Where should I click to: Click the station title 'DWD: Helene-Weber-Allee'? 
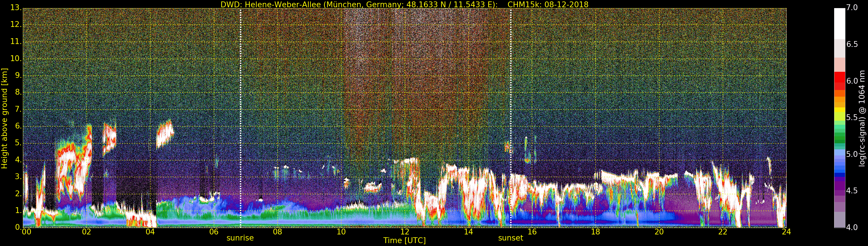click(x=271, y=4)
